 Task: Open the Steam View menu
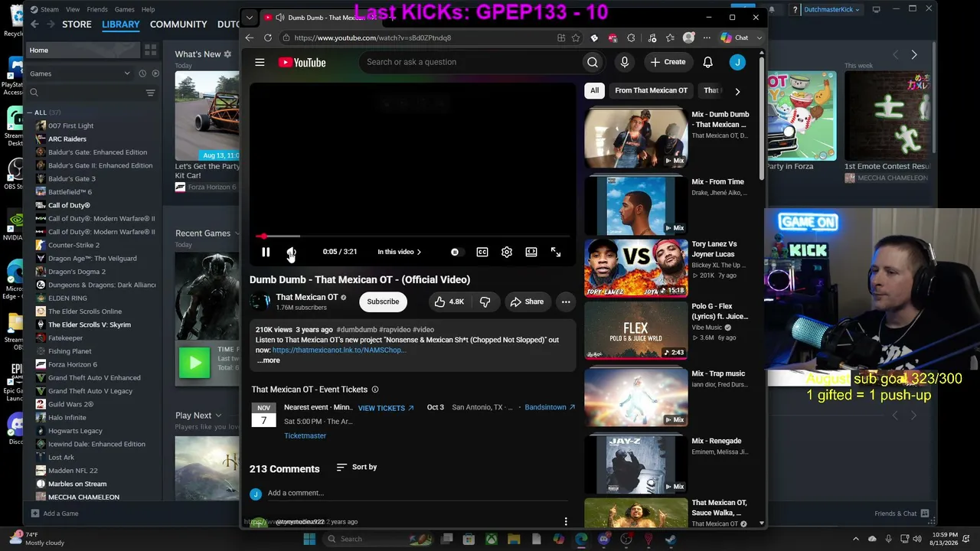pos(73,9)
